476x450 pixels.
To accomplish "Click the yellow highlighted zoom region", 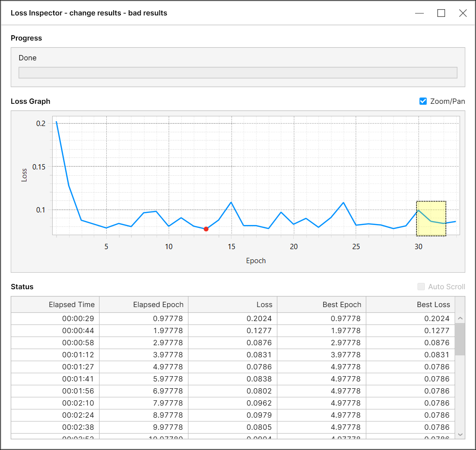I will 431,219.
